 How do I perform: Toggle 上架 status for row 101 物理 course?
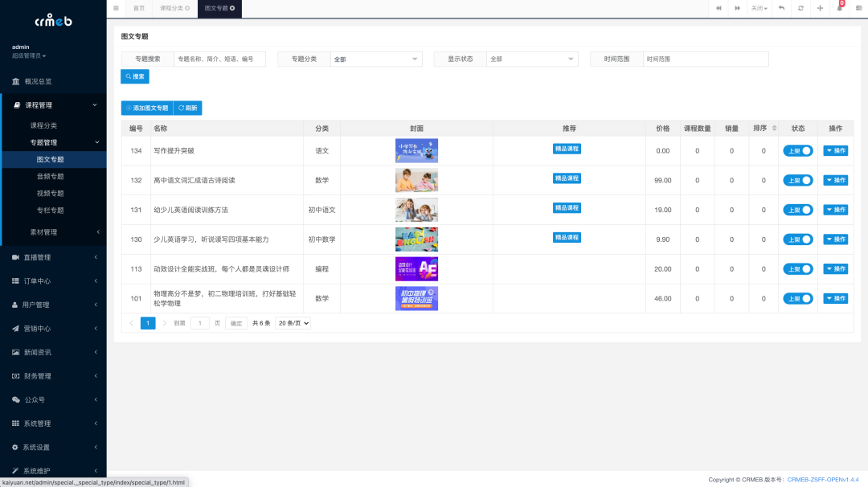point(797,298)
